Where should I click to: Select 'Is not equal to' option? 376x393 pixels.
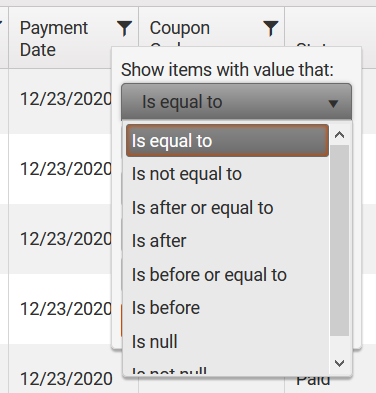click(227, 174)
